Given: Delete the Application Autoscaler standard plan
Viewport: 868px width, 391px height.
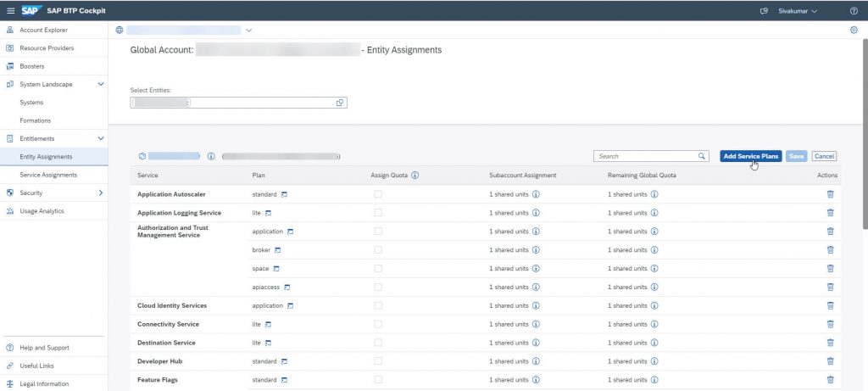Looking at the screenshot, I should (831, 194).
